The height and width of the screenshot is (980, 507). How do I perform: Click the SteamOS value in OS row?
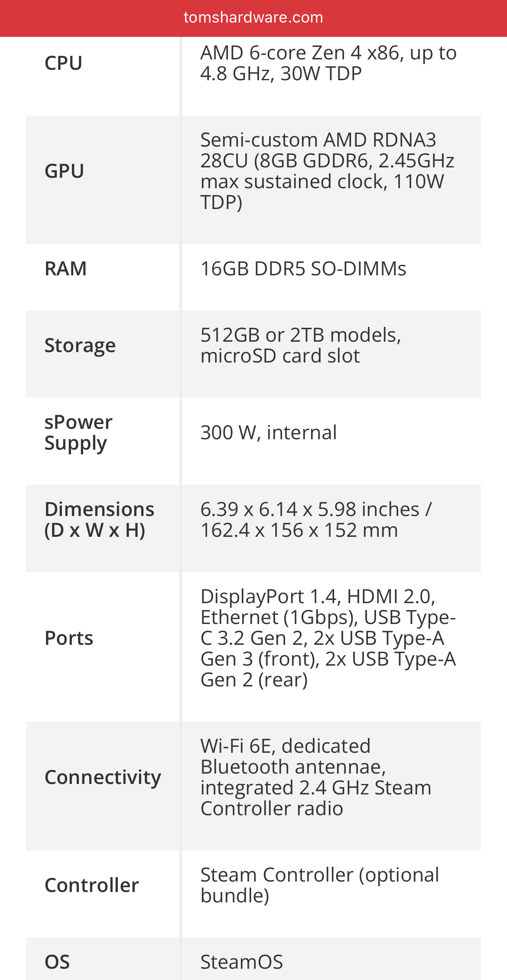click(241, 962)
